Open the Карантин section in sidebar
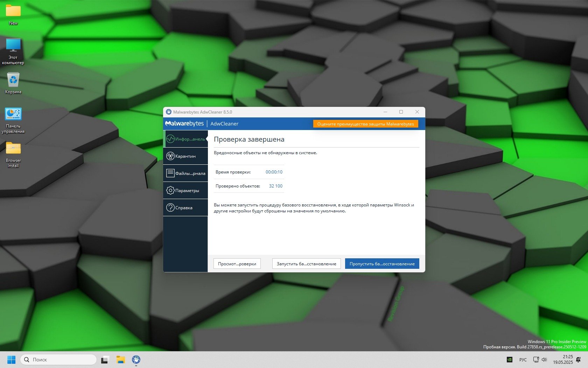 [x=185, y=156]
